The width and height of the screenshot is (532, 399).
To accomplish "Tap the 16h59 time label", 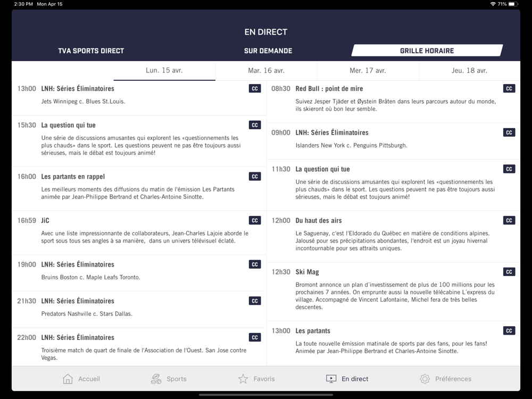I will pos(27,221).
